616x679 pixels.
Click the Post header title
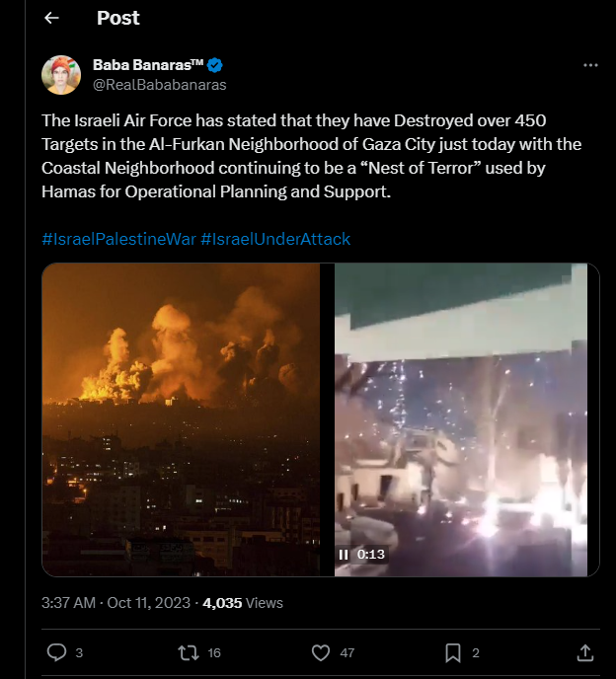pos(118,19)
